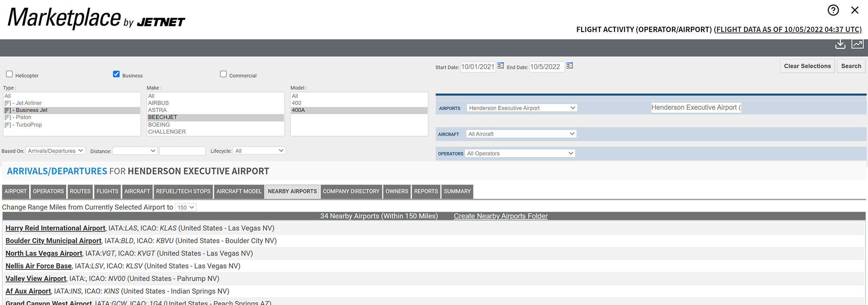
Task: Open the COMPANY DIRECTORY tab
Action: click(351, 191)
